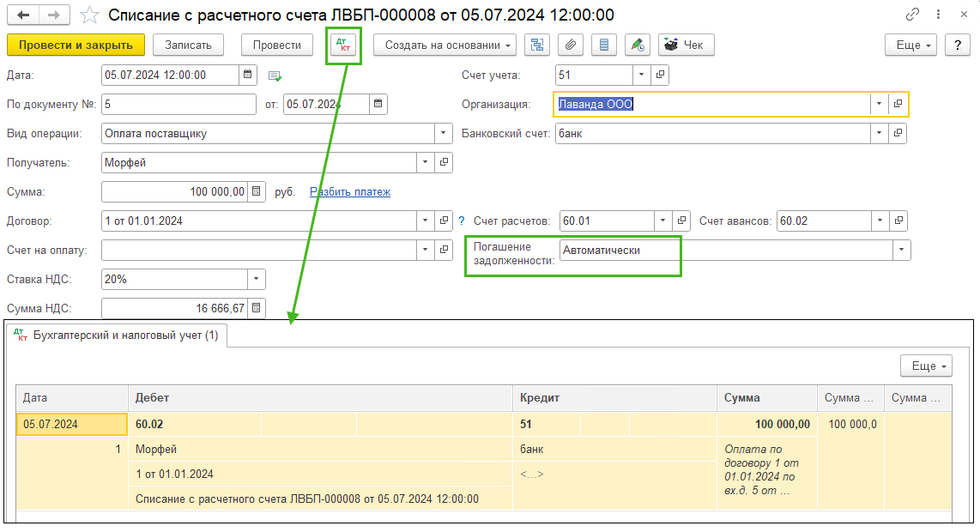This screenshot has height=532, width=980.
Task: Open the Создать на основании menu
Action: point(445,45)
